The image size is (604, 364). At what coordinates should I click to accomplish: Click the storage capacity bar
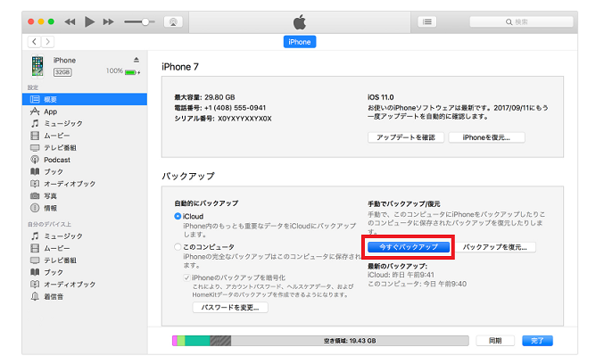tap(320, 341)
